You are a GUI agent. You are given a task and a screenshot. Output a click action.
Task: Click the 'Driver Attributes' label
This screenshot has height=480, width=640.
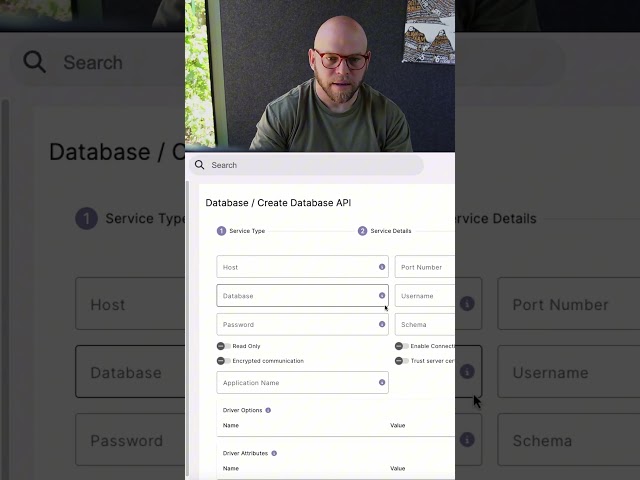pos(245,453)
